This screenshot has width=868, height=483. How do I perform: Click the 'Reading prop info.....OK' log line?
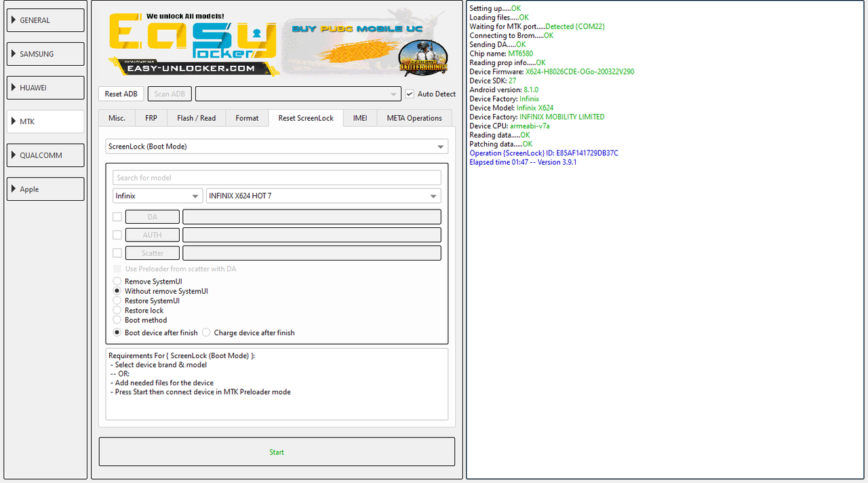click(x=507, y=62)
